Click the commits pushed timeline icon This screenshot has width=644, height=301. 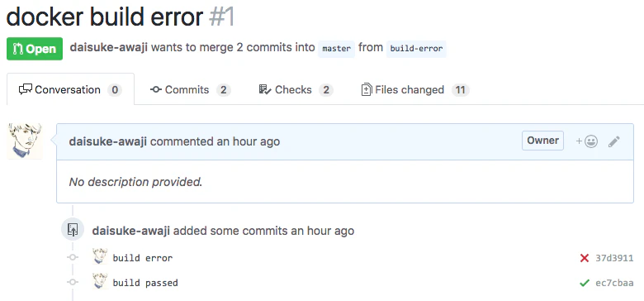coord(73,229)
